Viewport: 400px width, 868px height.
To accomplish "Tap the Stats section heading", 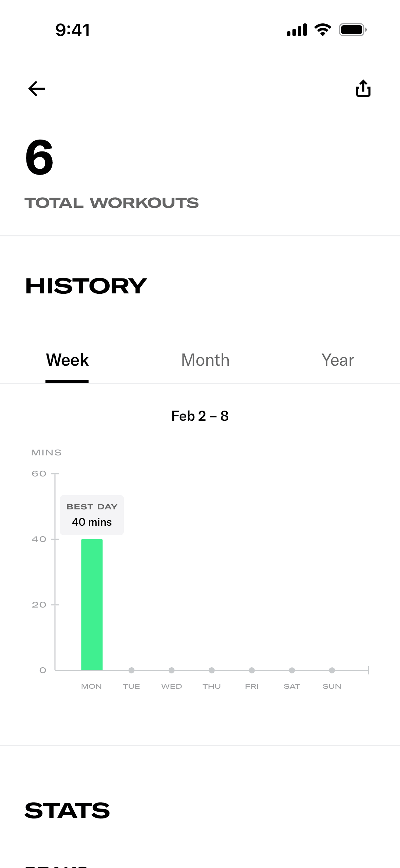I will (x=67, y=811).
